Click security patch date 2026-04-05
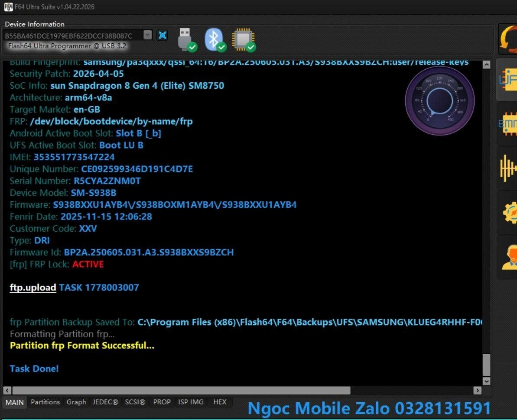 tap(98, 74)
